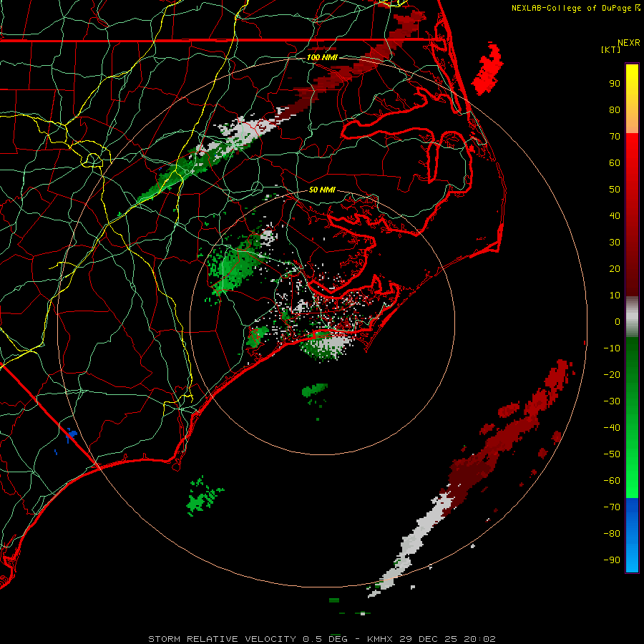Select the 10 value on the velocity scale
Image resolution: width=644 pixels, height=644 pixels.
(615, 296)
